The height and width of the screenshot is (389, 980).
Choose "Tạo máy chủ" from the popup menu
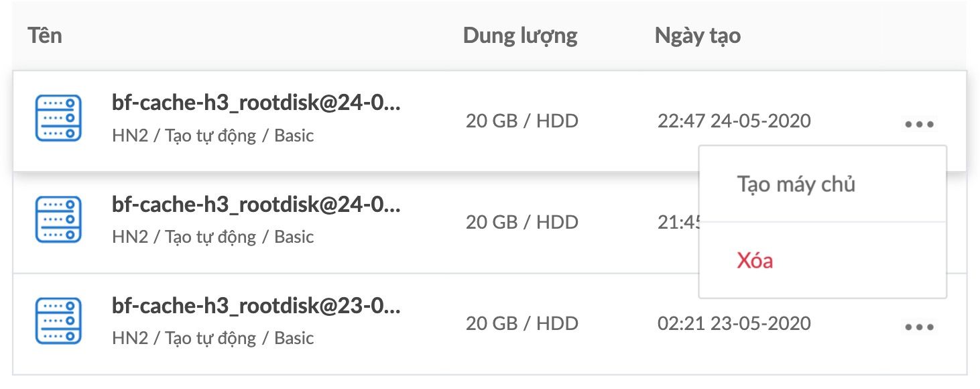pos(796,184)
